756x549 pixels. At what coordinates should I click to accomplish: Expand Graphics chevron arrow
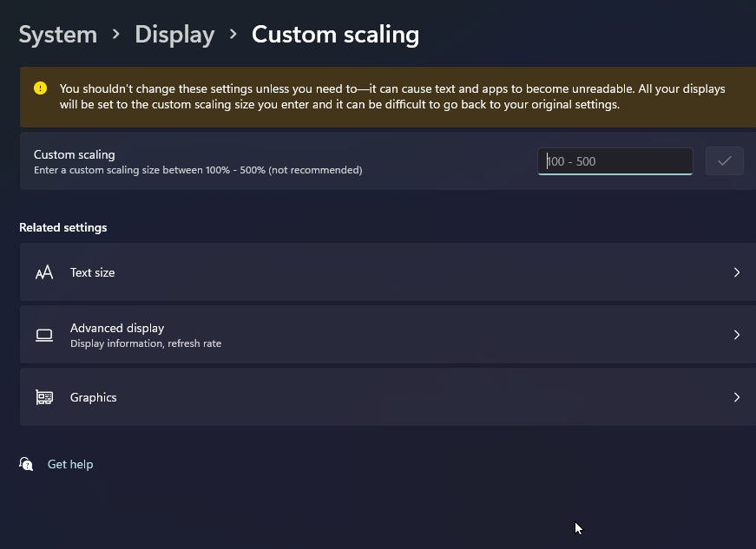pyautogui.click(x=736, y=397)
